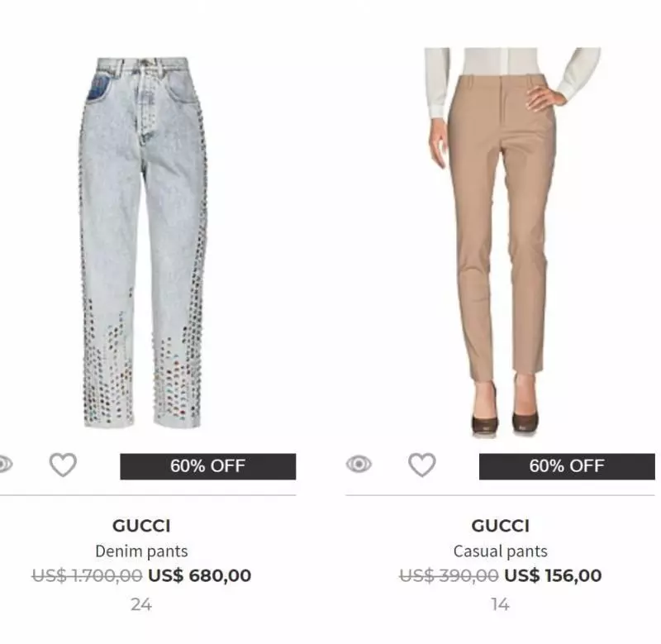Quick view the denim pants via eye icon
The image size is (661, 644).
point(6,464)
